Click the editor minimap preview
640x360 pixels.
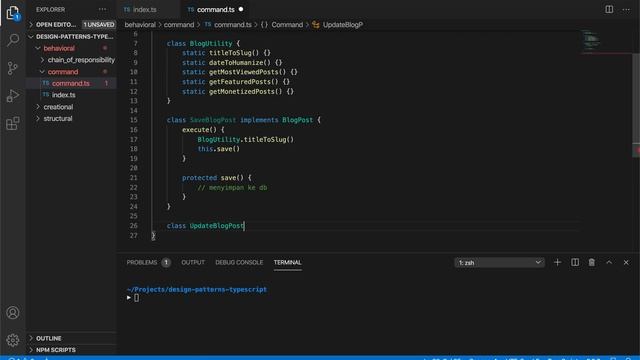point(591,41)
